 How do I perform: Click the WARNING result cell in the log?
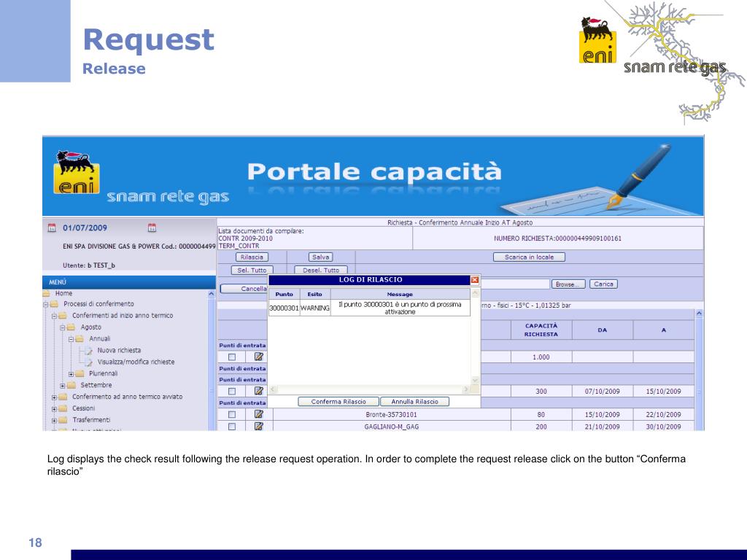[x=315, y=308]
